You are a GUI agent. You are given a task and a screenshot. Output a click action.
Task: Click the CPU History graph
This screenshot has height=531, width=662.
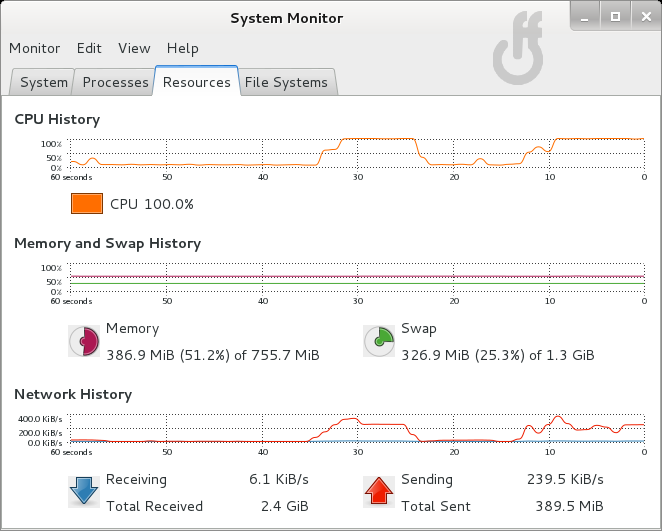pos(357,153)
